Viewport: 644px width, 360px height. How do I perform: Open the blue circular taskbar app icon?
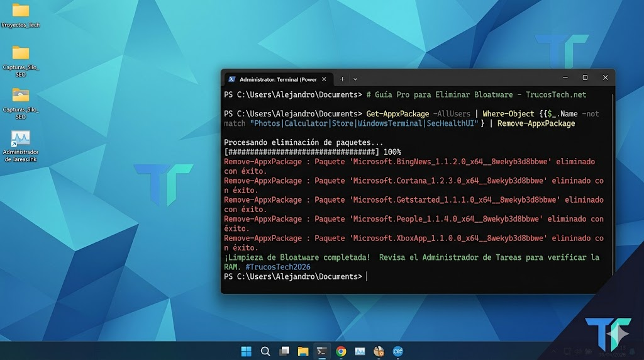coord(397,351)
